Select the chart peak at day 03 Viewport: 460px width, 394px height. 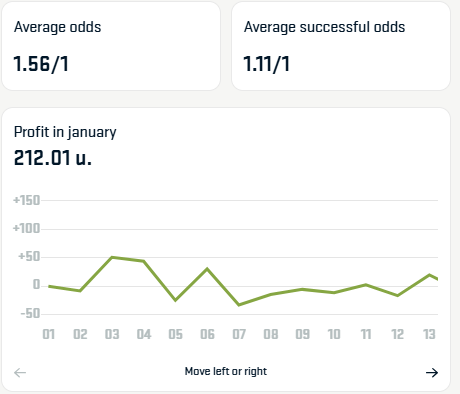click(112, 257)
